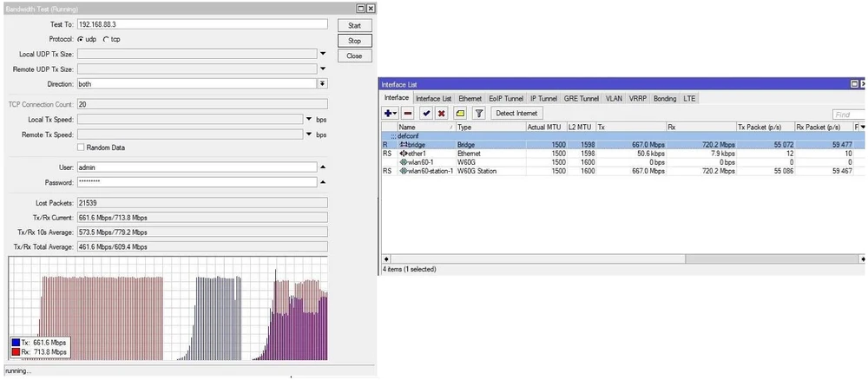Expand the Local Tx Speed arrow

point(309,120)
